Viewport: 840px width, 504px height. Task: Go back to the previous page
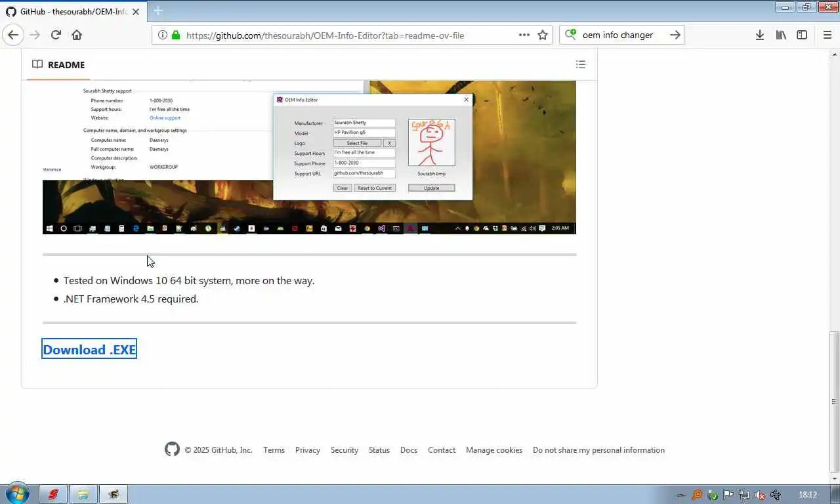pyautogui.click(x=13, y=35)
